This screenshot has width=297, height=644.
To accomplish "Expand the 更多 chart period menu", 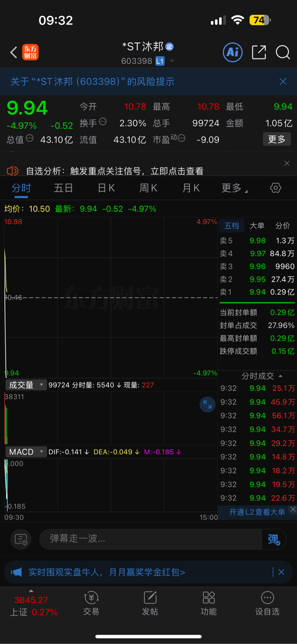I will (x=234, y=188).
